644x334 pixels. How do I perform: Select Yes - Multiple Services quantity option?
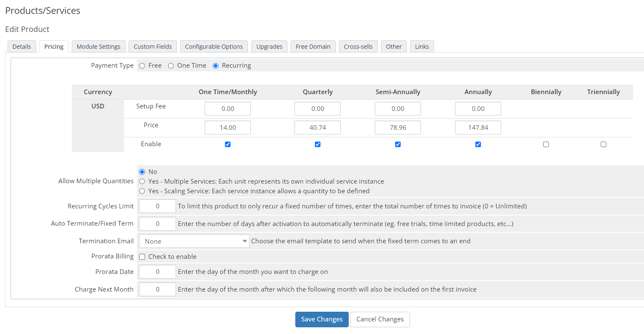click(142, 181)
